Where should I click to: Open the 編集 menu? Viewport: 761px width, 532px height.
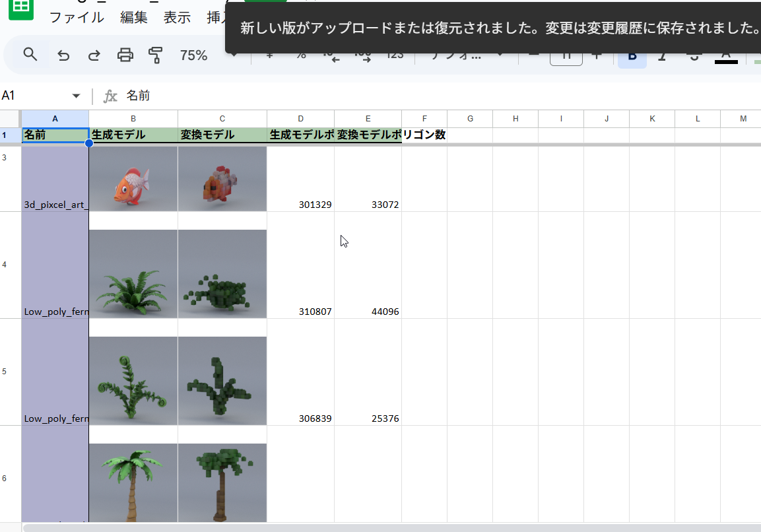133,17
